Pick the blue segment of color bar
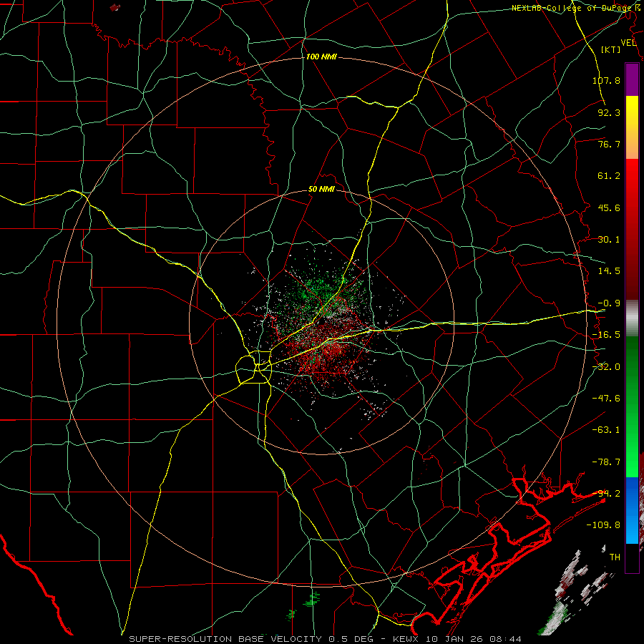The width and height of the screenshot is (644, 644). 632,510
